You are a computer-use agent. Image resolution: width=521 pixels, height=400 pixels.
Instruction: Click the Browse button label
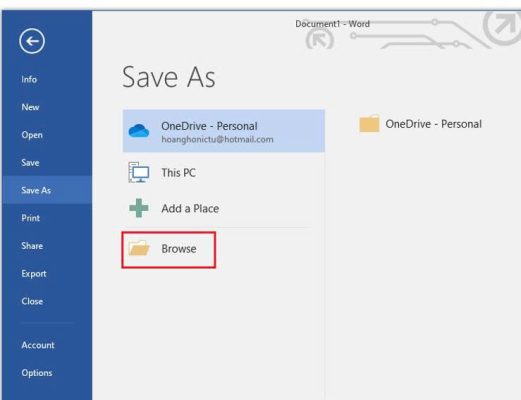tap(179, 249)
